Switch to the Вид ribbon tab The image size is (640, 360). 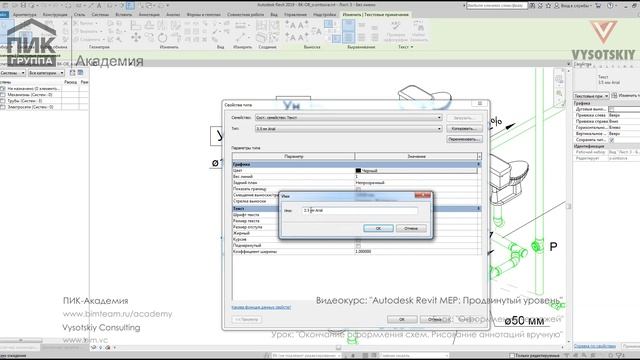pos(274,14)
